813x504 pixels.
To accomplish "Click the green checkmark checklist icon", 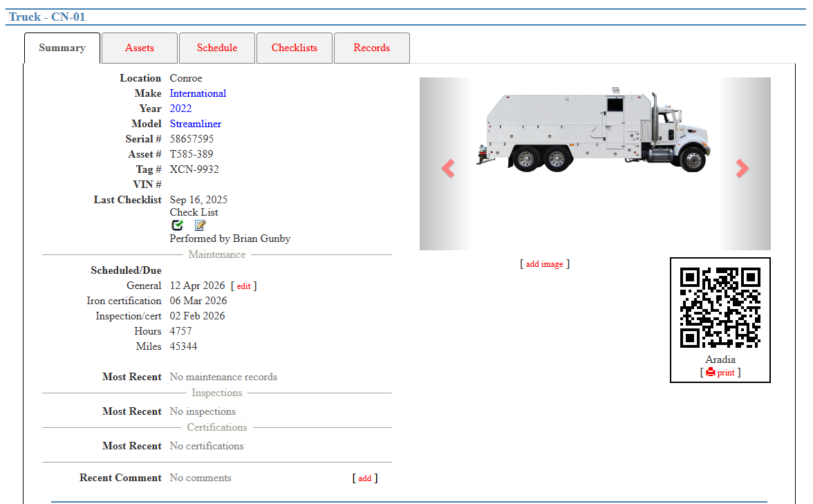I will pos(178,225).
